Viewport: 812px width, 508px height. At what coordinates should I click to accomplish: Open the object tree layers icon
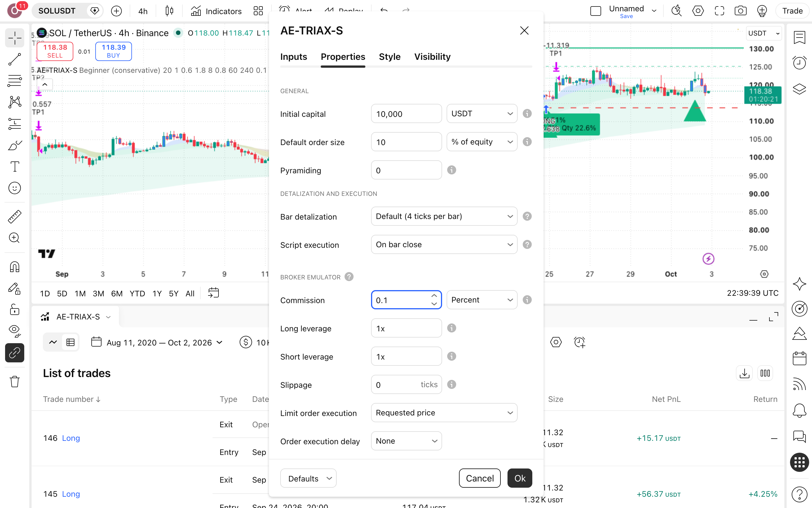pyautogui.click(x=800, y=89)
